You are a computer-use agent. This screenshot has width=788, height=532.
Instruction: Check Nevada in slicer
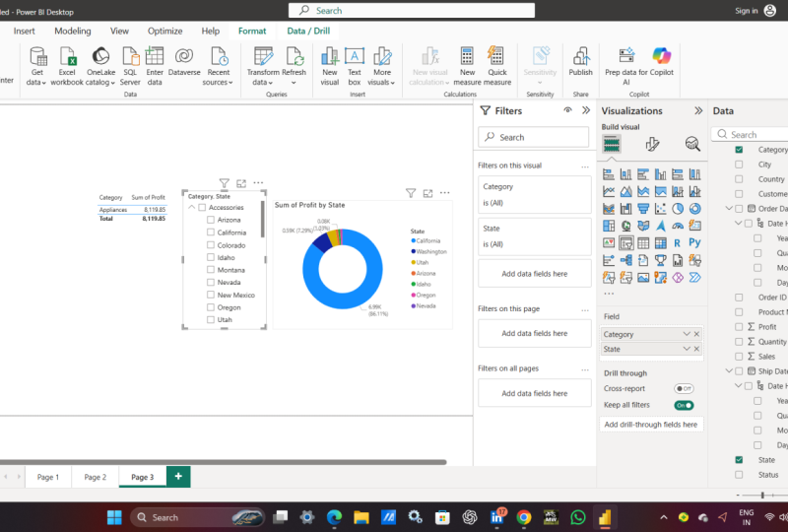point(211,282)
